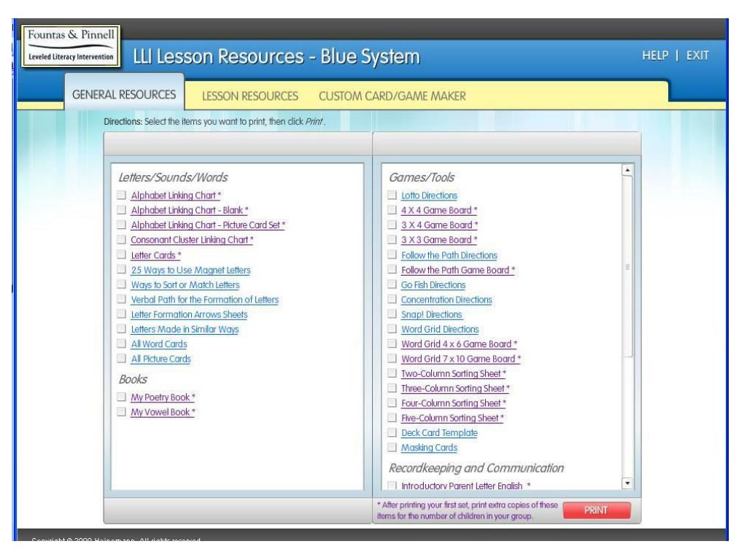
Task: Open Follow the Path Directions link
Action: point(449,255)
